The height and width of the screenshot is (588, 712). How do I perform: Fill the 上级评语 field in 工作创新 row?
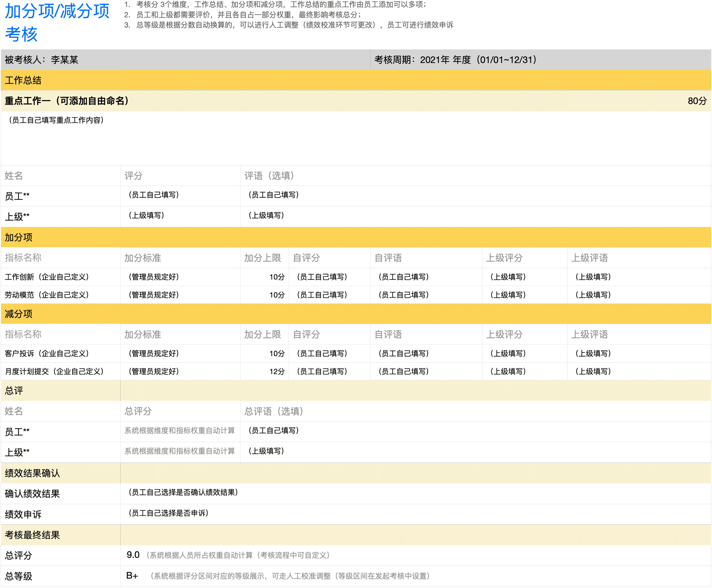639,277
